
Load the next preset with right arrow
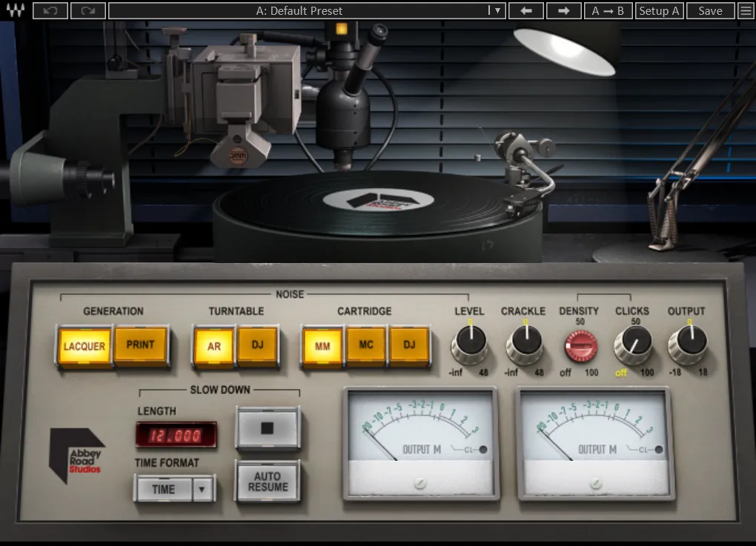click(x=563, y=11)
